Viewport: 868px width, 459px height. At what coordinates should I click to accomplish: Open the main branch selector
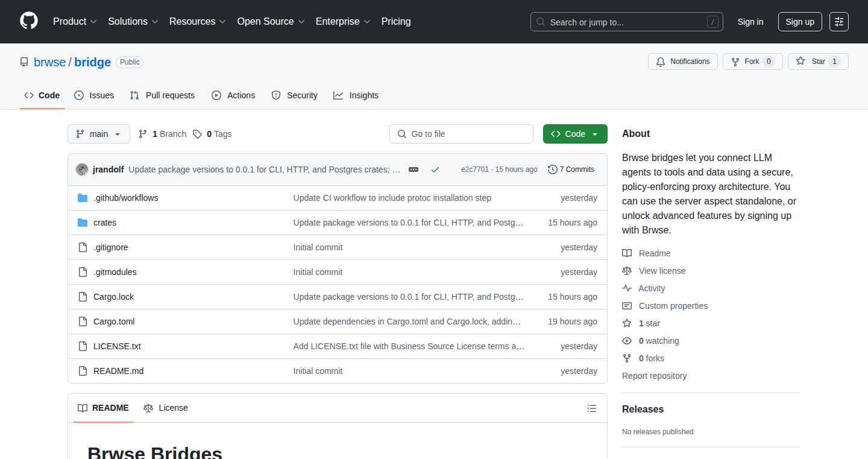click(99, 134)
